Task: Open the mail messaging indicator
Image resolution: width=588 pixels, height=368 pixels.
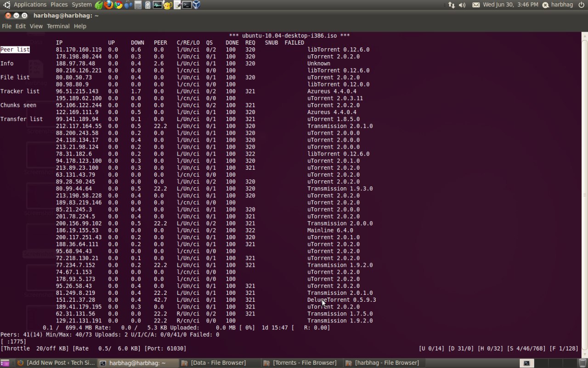Action: [476, 5]
